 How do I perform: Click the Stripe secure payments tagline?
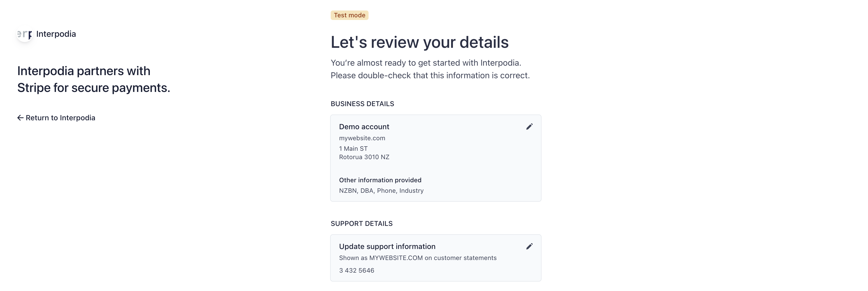click(94, 80)
